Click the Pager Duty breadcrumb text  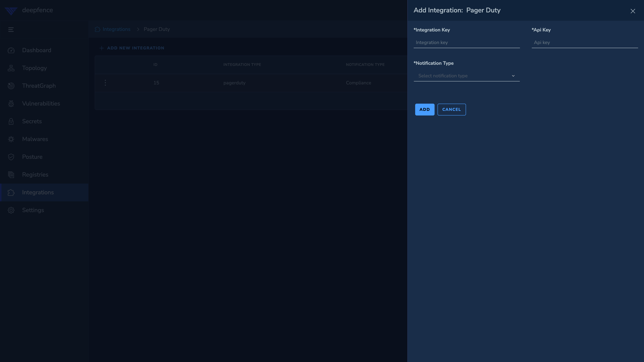(157, 29)
